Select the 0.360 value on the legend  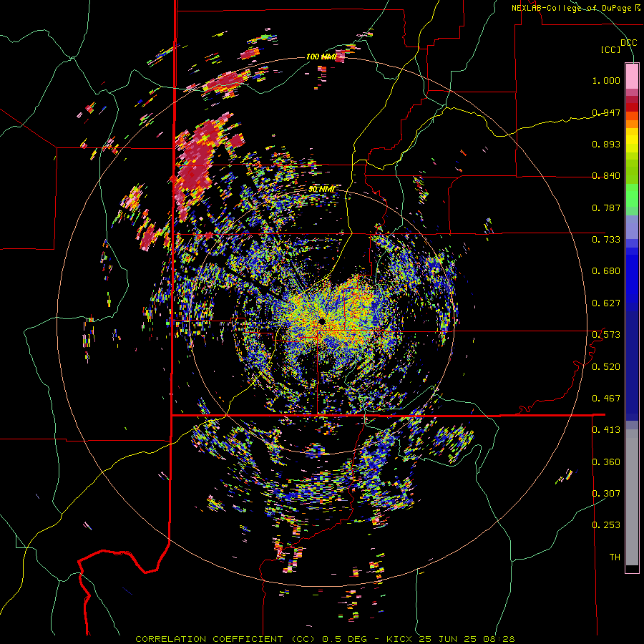pos(606,462)
